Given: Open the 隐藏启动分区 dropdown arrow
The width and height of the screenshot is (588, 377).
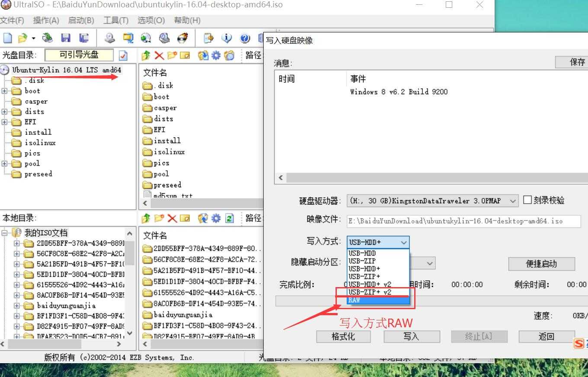Looking at the screenshot, I should click(429, 263).
